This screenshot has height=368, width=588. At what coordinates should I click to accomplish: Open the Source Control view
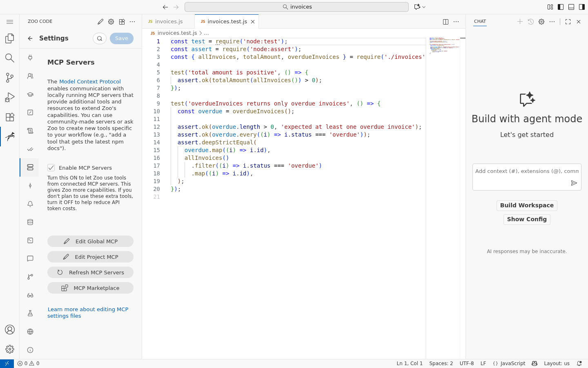(10, 77)
